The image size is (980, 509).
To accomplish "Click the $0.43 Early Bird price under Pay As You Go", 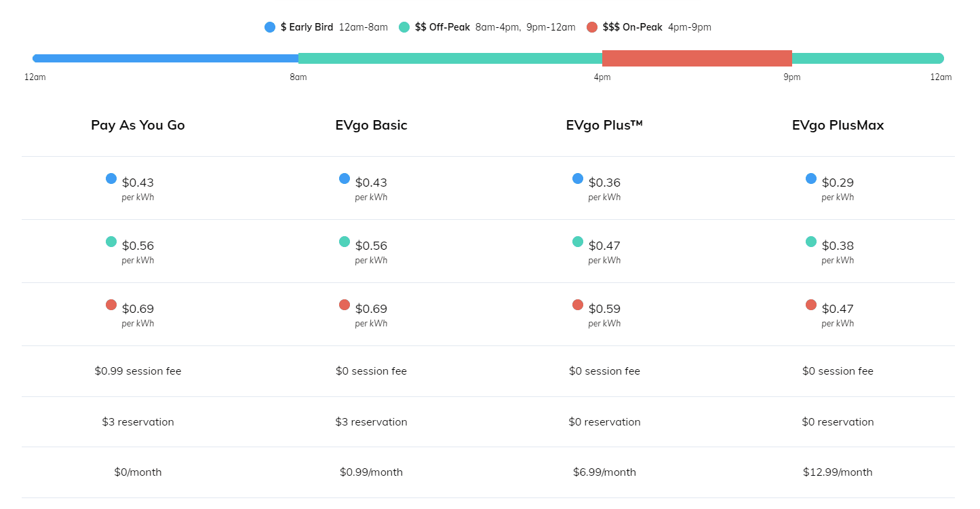I will pos(138,183).
